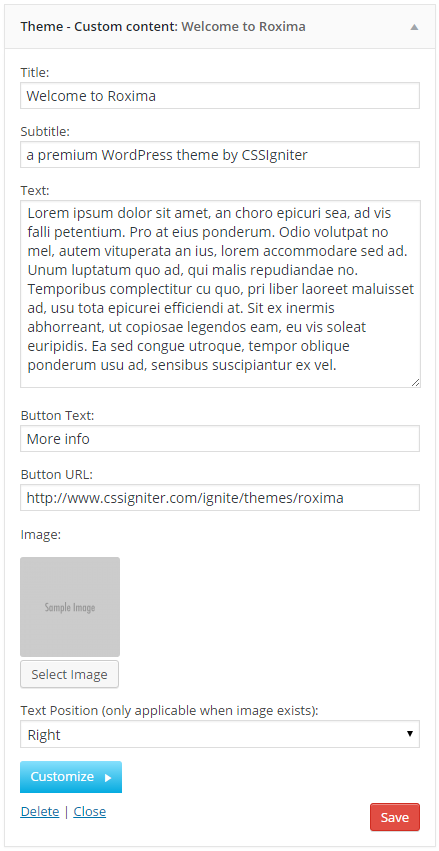This screenshot has height=851, width=439.
Task: Click the Text Position dropdown arrow
Action: [410, 734]
